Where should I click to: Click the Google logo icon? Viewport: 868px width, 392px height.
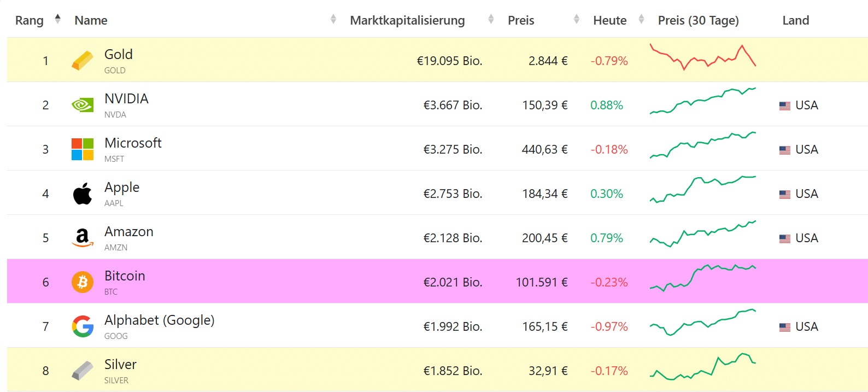pyautogui.click(x=83, y=326)
